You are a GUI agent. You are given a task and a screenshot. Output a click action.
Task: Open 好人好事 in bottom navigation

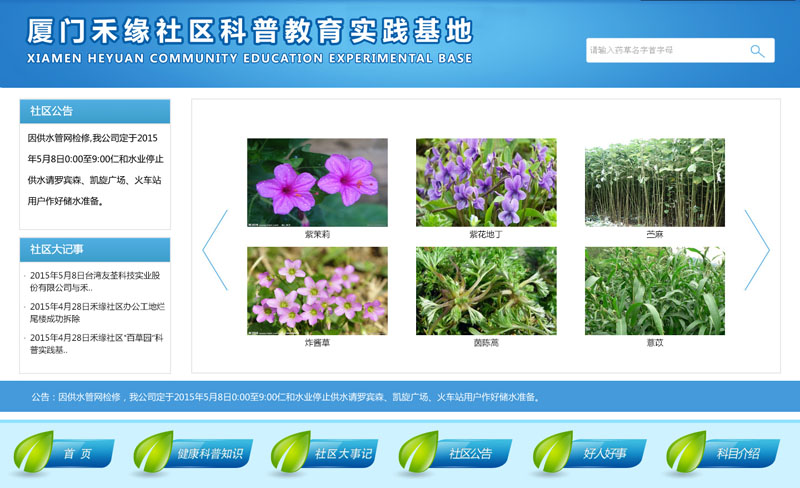click(605, 453)
